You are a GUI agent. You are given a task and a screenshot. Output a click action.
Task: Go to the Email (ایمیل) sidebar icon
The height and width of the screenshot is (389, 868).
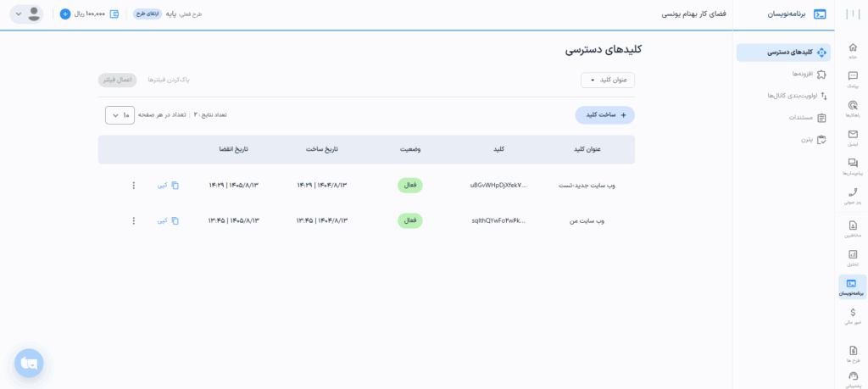click(x=852, y=137)
